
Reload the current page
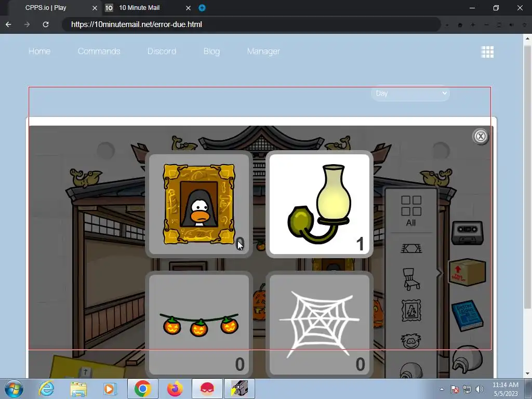pos(46,24)
